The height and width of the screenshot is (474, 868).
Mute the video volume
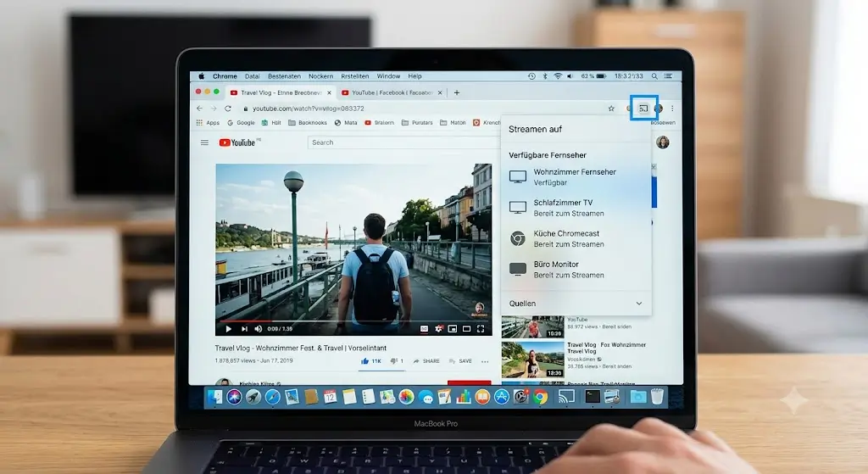[258, 329]
